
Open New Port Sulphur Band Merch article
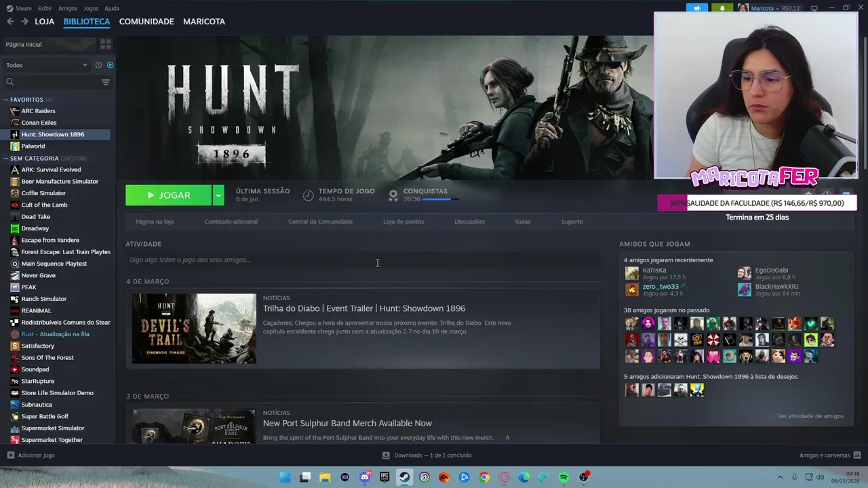click(x=347, y=423)
